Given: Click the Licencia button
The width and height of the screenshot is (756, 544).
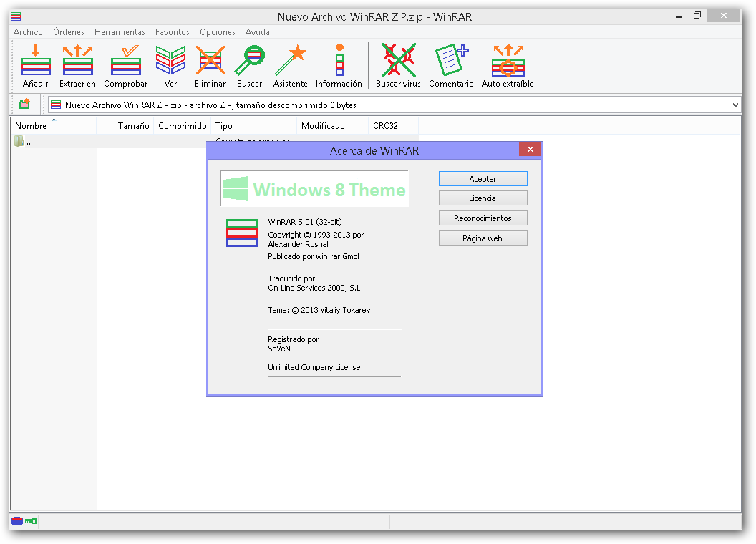Looking at the screenshot, I should tap(483, 198).
